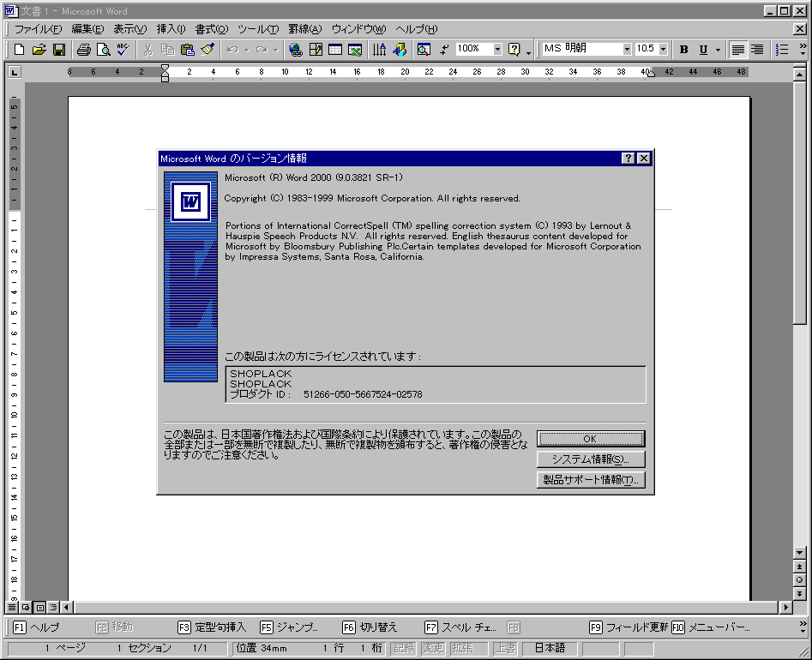812x660 pixels.
Task: Select the Format Painter brush icon
Action: click(208, 49)
